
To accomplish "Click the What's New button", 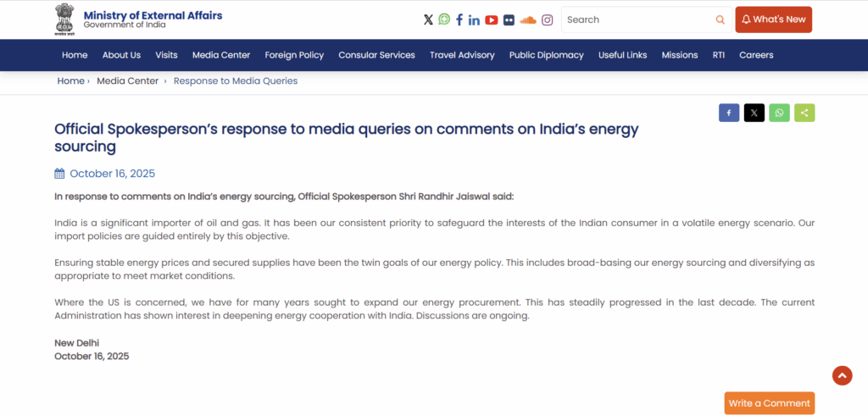I will click(773, 19).
